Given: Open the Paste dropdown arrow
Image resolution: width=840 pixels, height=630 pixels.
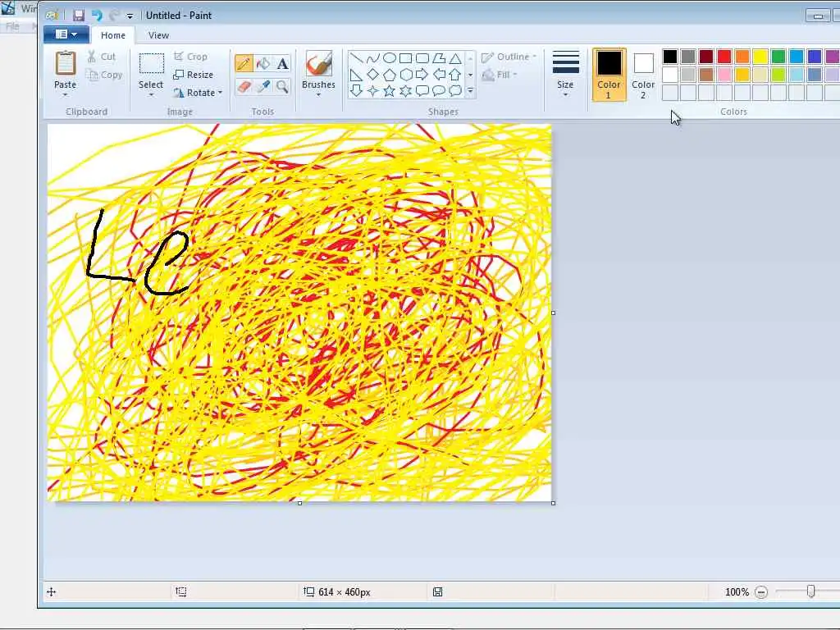Looking at the screenshot, I should [x=66, y=95].
